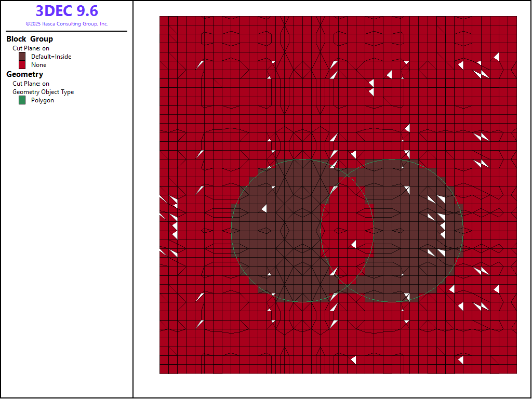Click the None group red swatch
Viewport: 532px width, 399px height.
click(22, 65)
